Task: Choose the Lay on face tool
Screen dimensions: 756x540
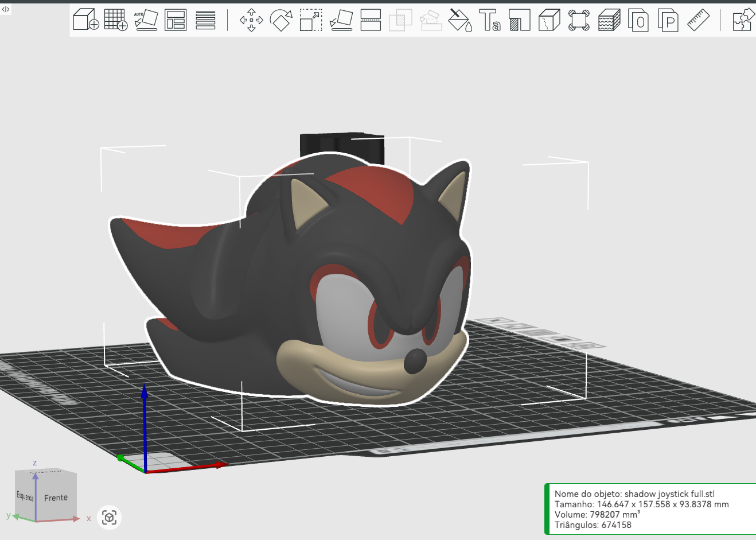Action: click(341, 20)
